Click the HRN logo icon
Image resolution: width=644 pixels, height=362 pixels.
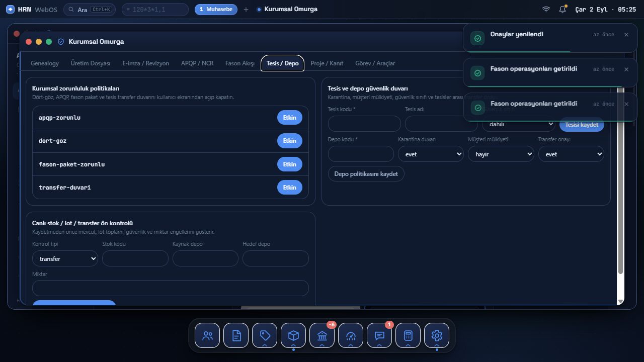10,9
